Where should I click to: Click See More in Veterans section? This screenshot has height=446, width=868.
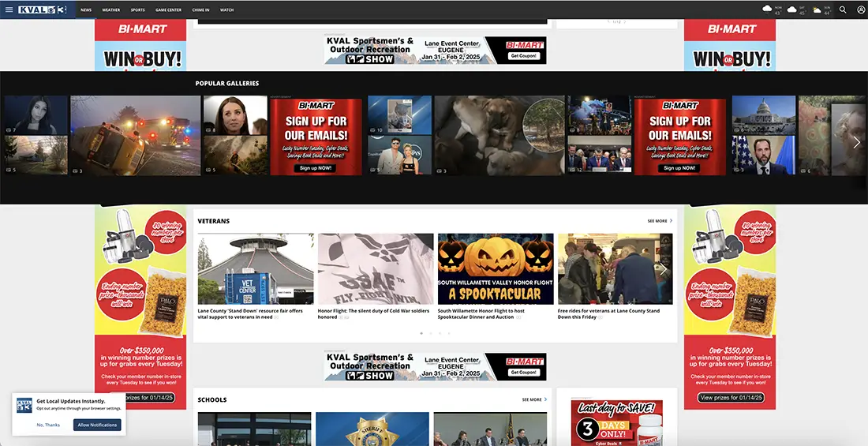point(660,221)
